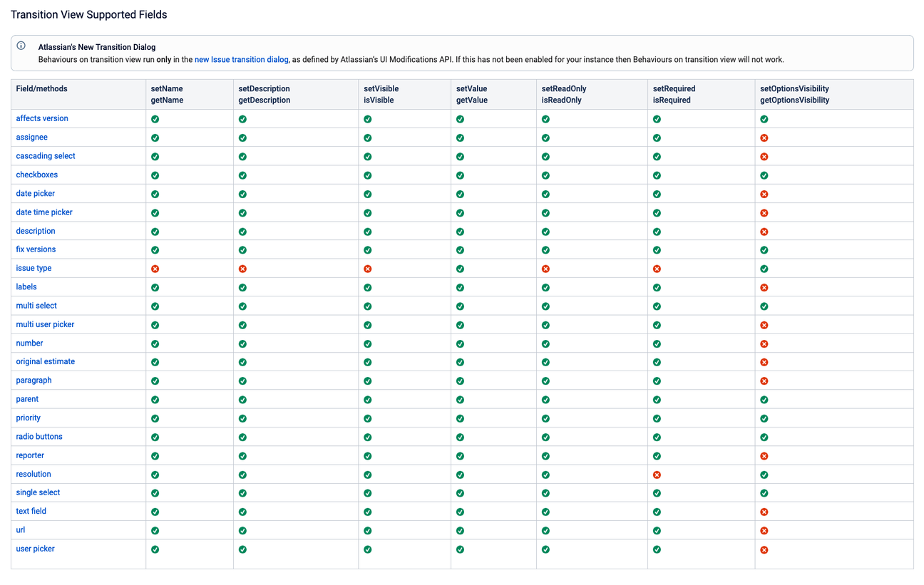Click the red cross for assignee setOptionsVisibility
This screenshot has width=924, height=585.
(x=764, y=138)
